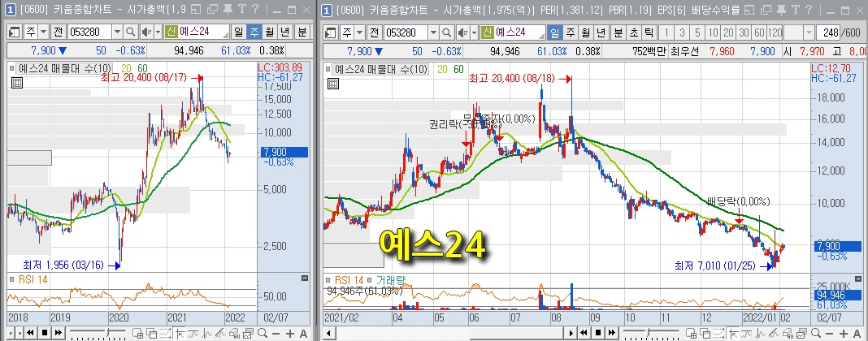The image size is (868, 341).
Task: Toggle the side panel icon in left window
Action: pos(15,32)
